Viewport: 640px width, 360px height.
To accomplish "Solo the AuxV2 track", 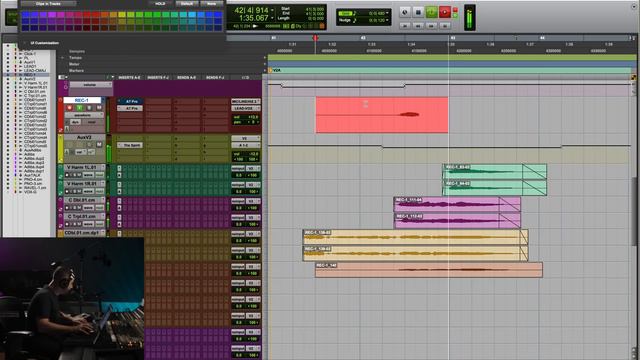I will click(89, 145).
